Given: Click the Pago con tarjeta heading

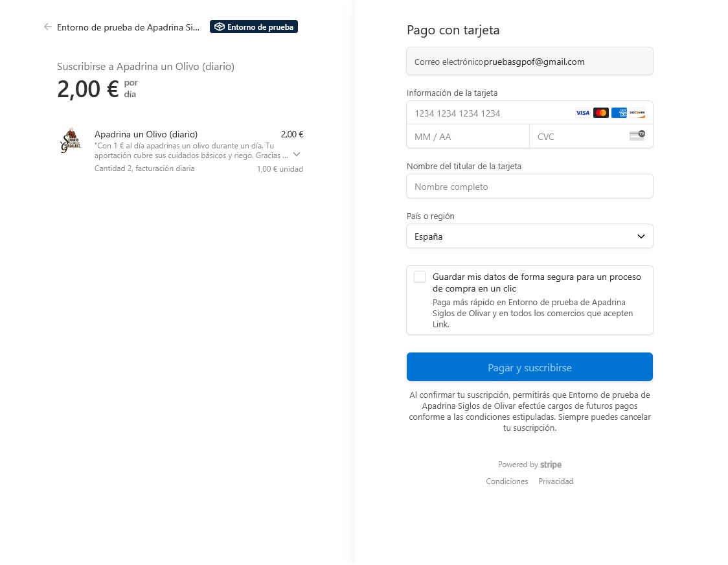Looking at the screenshot, I should [x=453, y=30].
